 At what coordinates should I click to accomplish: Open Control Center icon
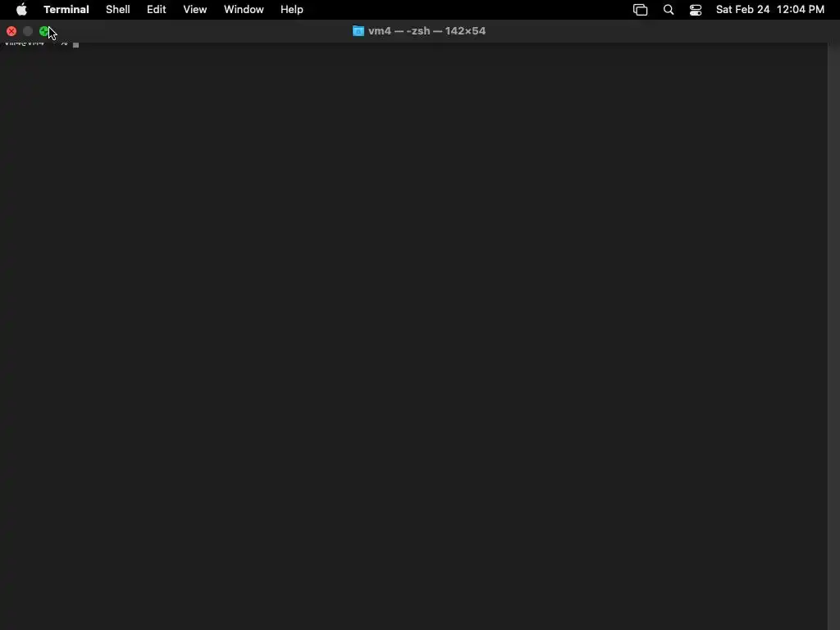(x=696, y=10)
